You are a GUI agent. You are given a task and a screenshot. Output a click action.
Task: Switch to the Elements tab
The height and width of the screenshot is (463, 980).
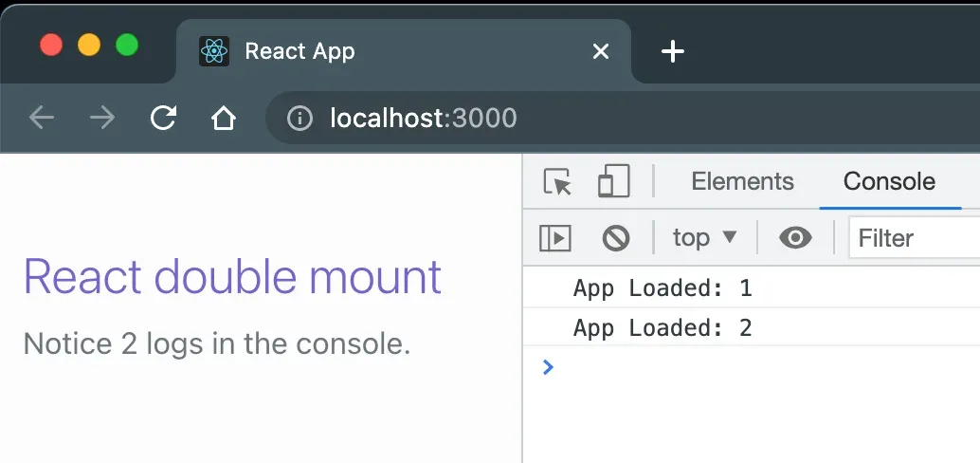pyautogui.click(x=742, y=181)
